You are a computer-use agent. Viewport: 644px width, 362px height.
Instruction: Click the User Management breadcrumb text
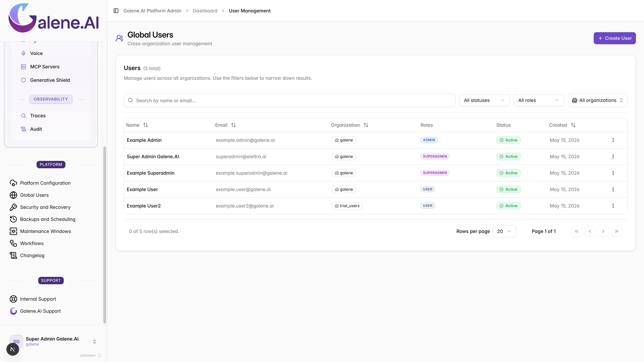coord(250,11)
